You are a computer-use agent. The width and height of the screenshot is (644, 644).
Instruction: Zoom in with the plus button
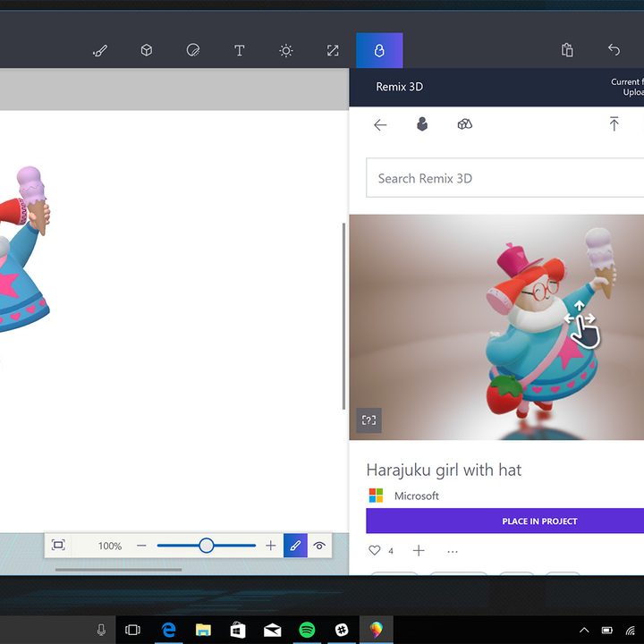pyautogui.click(x=271, y=546)
